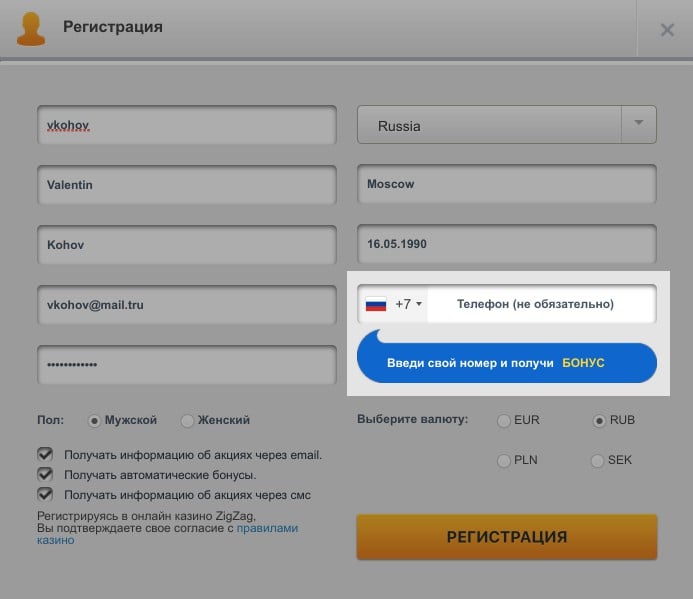Click the vkohov@mail.tru email field
693x599 pixels.
[187, 304]
